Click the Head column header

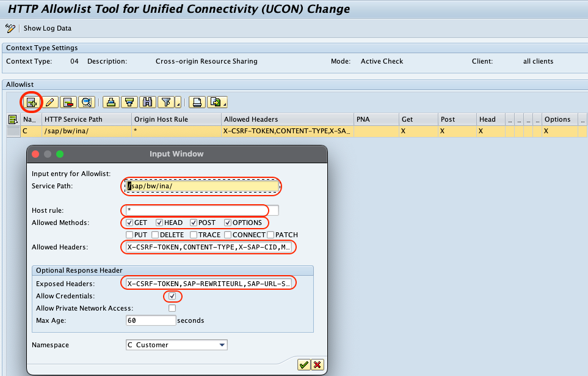[491, 119]
